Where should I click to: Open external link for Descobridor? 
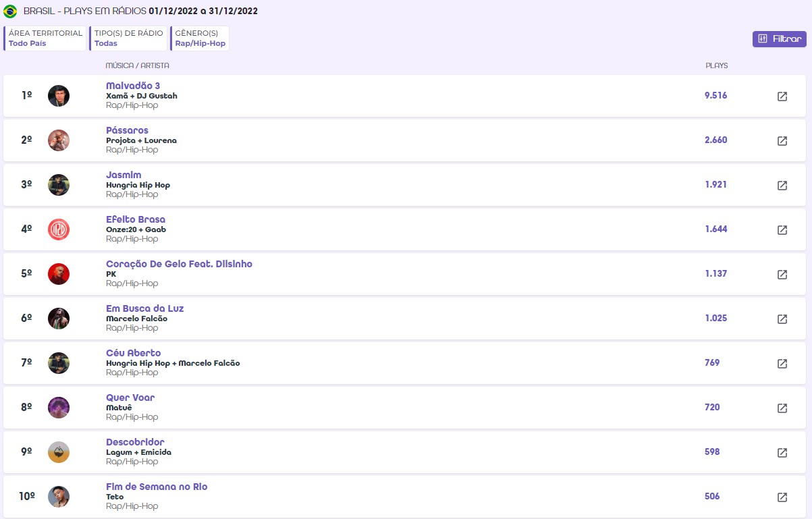tap(782, 453)
